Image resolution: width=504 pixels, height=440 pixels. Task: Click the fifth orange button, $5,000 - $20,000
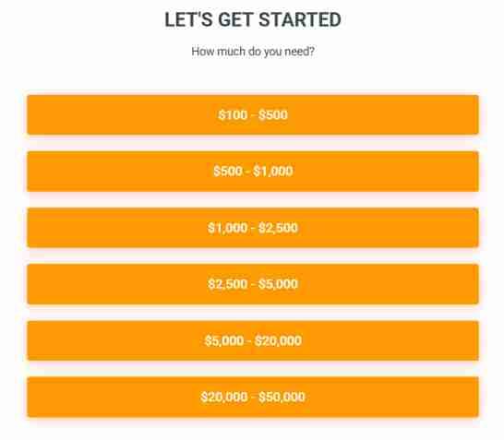tap(253, 340)
